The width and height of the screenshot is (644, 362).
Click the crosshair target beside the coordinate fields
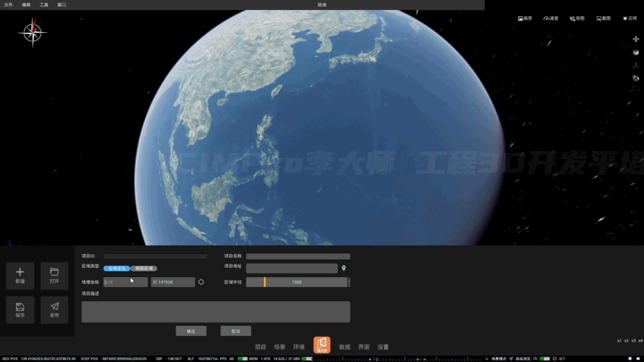(201, 282)
